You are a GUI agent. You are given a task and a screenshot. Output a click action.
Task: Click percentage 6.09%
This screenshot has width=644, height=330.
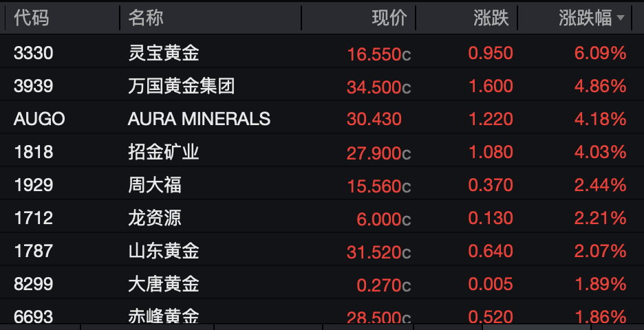coord(601,53)
